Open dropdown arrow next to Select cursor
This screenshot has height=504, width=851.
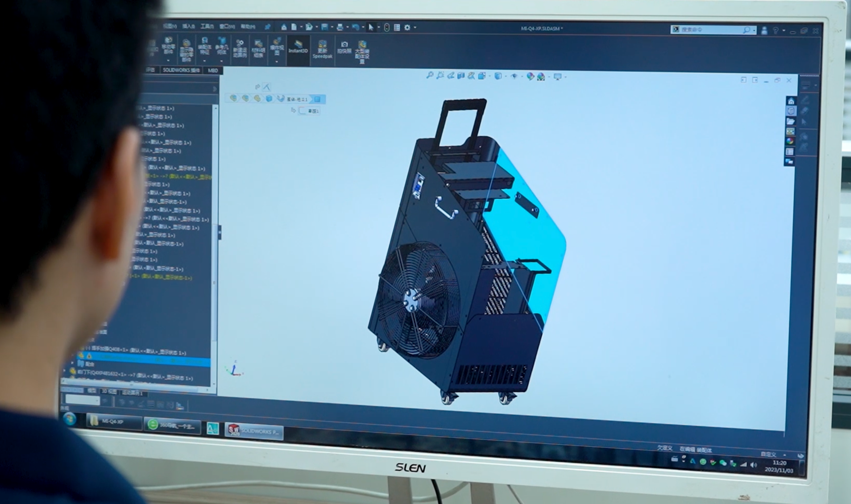coord(379,27)
